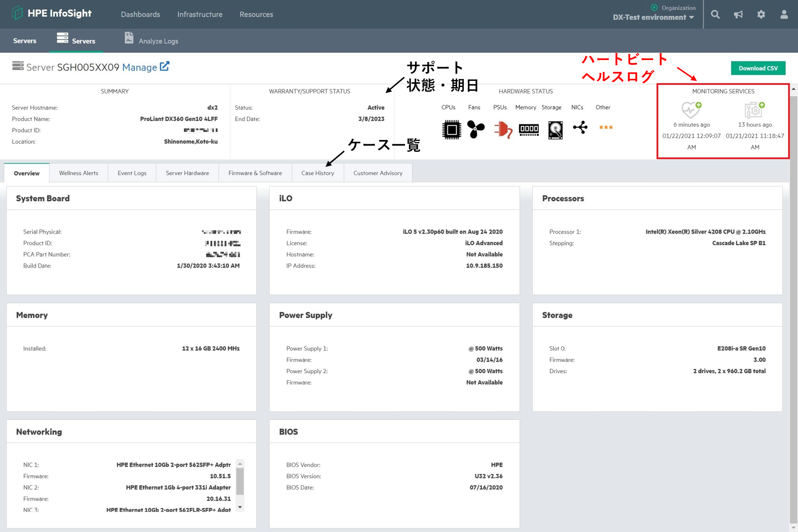The height and width of the screenshot is (532, 798).
Task: Select the Case History tab
Action: [318, 173]
